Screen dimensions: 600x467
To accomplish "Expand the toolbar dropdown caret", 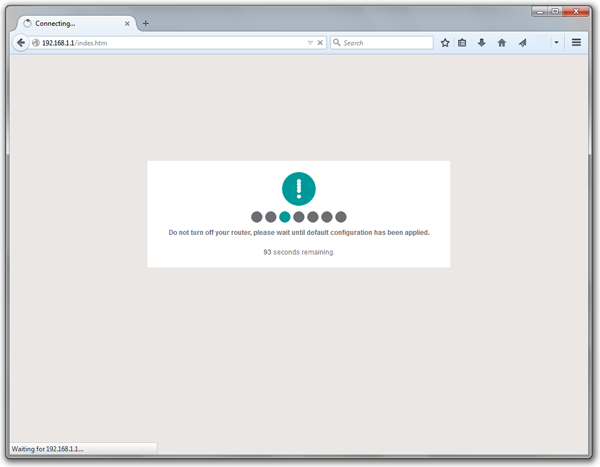I will [x=556, y=42].
